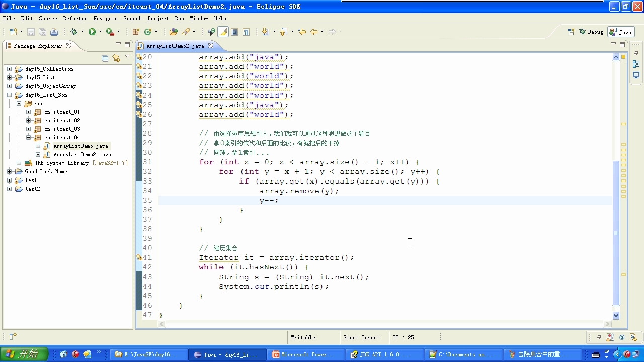Image resolution: width=644 pixels, height=362 pixels.
Task: Start Debug with the bug icon
Action: point(74,32)
